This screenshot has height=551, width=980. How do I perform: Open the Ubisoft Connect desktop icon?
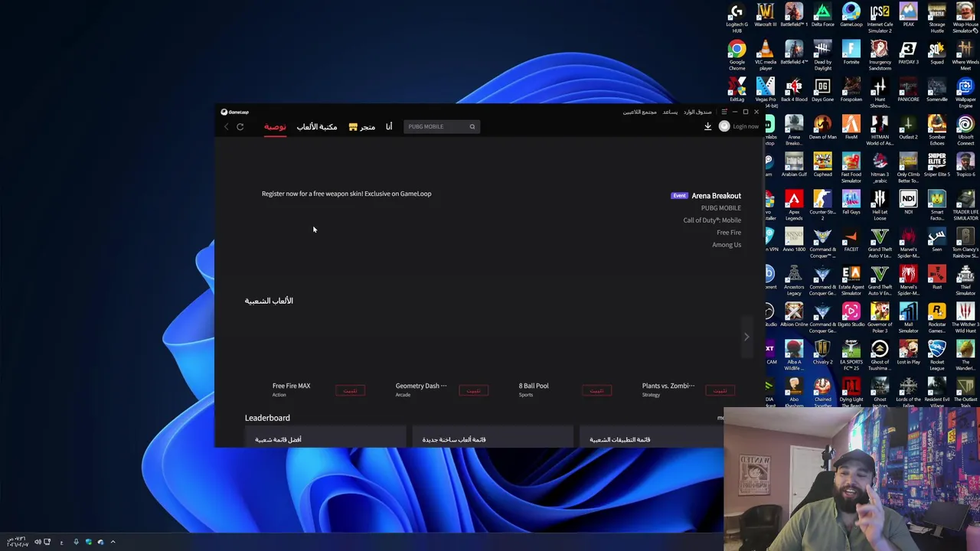tap(965, 131)
